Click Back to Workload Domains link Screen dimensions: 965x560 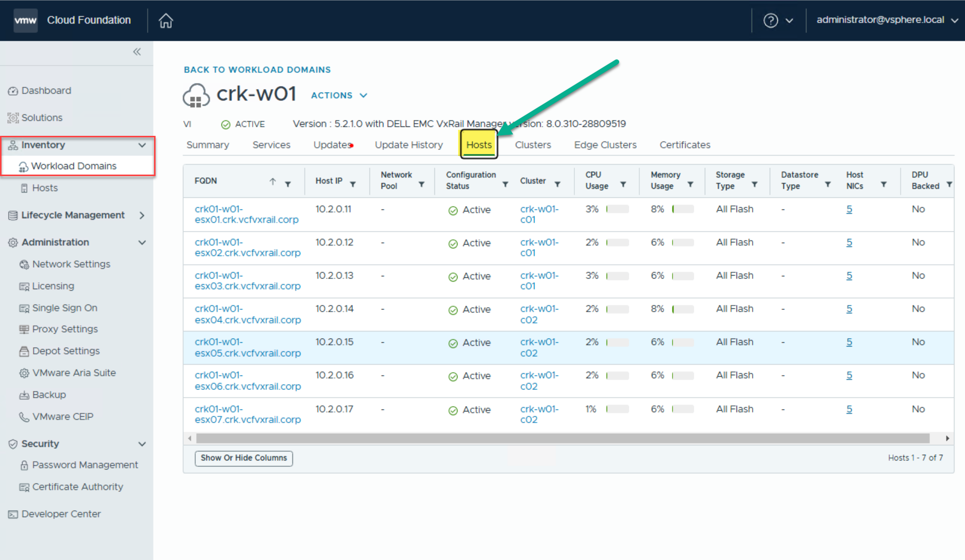[257, 70]
